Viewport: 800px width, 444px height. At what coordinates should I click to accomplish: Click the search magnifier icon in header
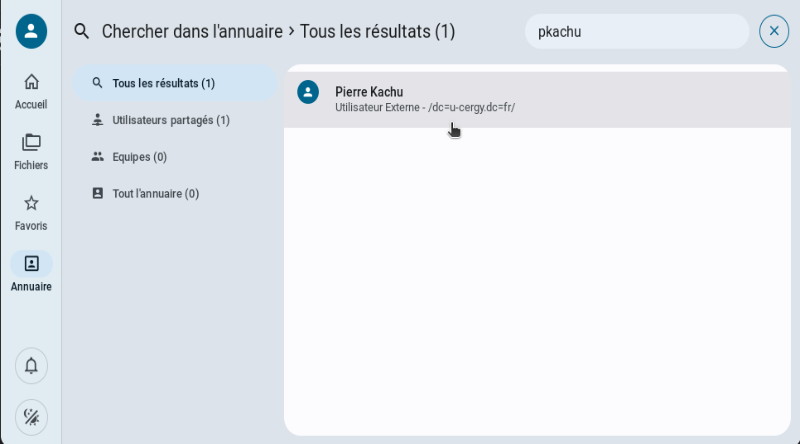[82, 31]
